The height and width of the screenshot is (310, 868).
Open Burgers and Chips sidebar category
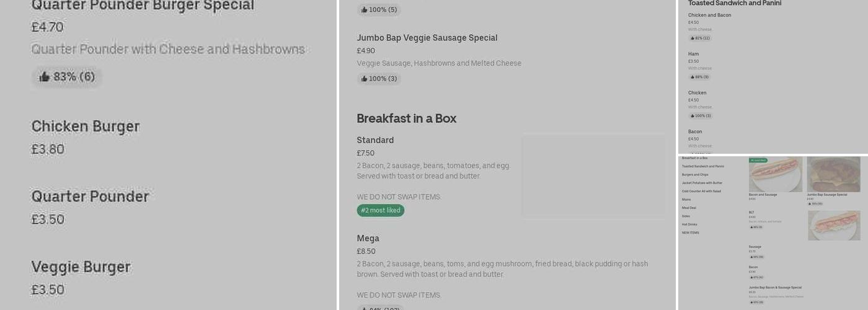694,175
